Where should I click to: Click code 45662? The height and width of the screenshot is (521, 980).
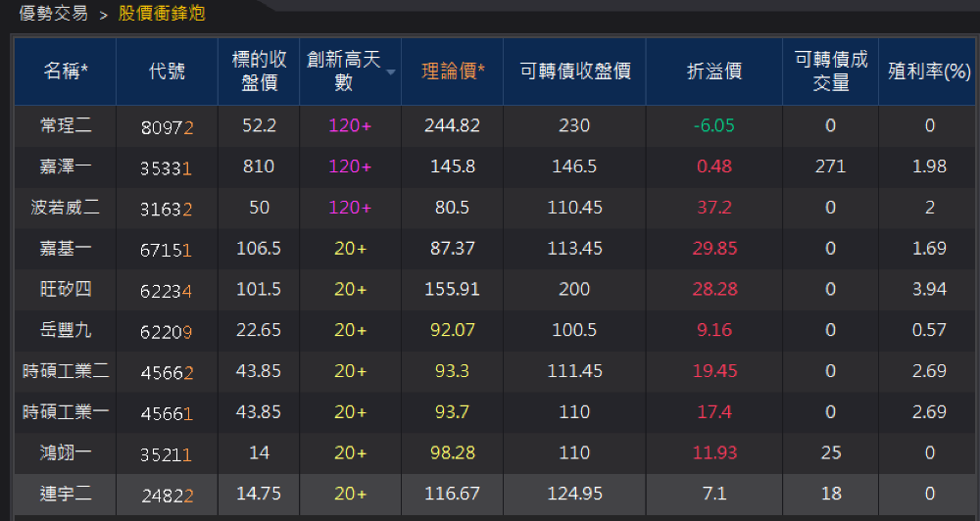(167, 373)
